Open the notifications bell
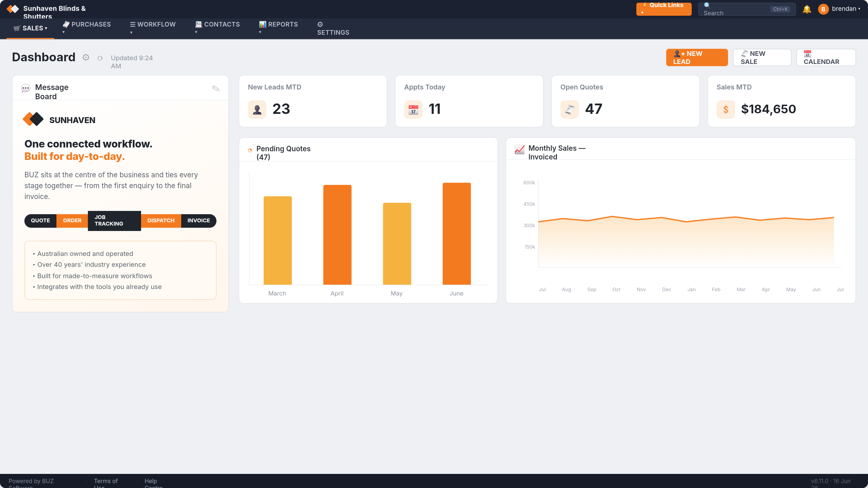 (807, 9)
